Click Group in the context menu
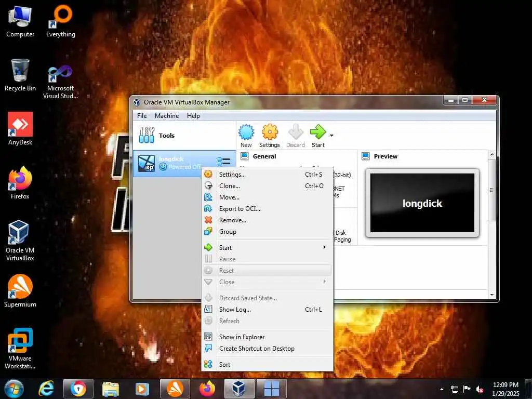Viewport: 532px width, 399px height. pyautogui.click(x=267, y=232)
